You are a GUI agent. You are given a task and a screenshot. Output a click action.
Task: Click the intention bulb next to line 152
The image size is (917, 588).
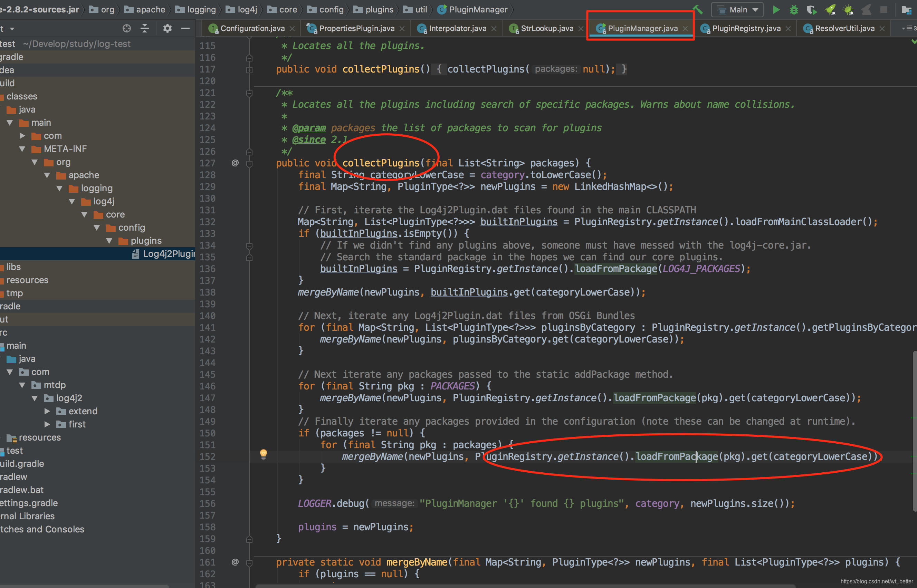click(x=264, y=455)
